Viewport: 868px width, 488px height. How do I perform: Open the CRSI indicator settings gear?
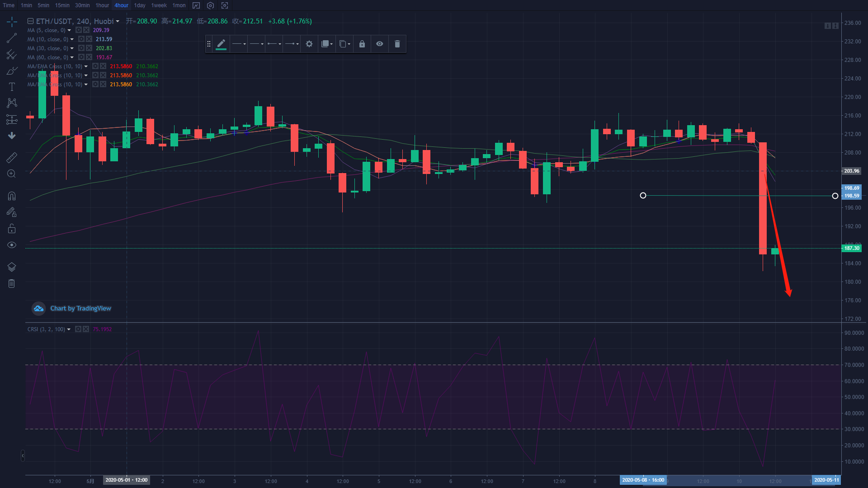point(78,329)
